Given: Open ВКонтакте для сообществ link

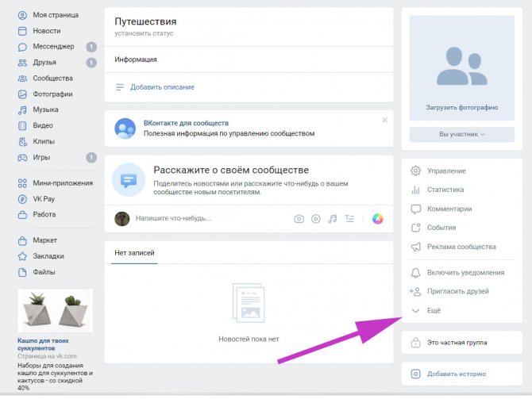Looking at the screenshot, I should (186, 123).
